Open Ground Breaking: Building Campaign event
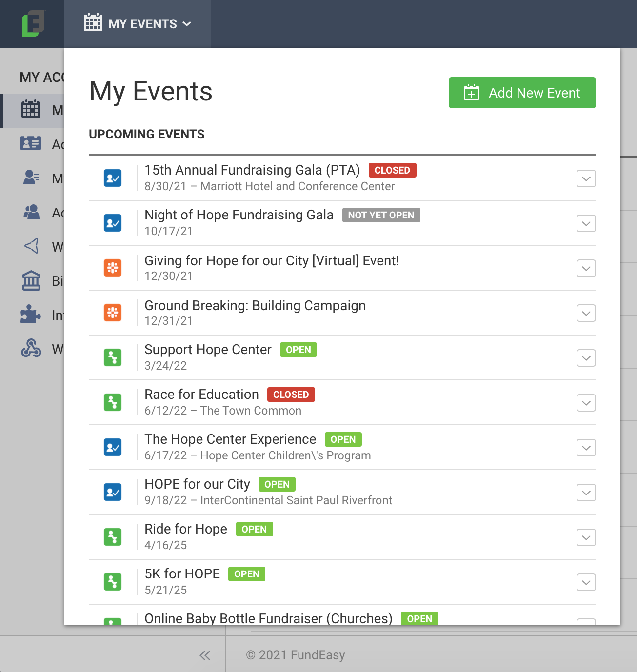The width and height of the screenshot is (637, 672). pyautogui.click(x=255, y=305)
